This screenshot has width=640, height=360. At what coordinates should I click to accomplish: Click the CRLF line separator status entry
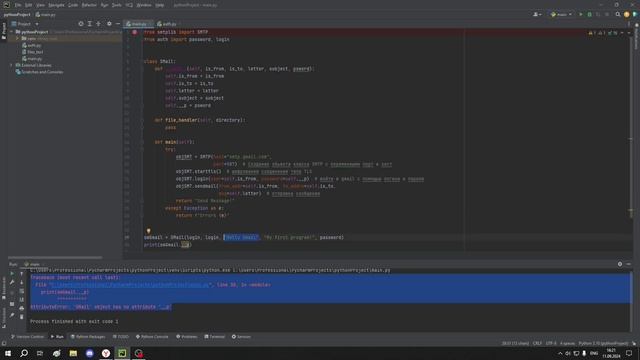537,344
